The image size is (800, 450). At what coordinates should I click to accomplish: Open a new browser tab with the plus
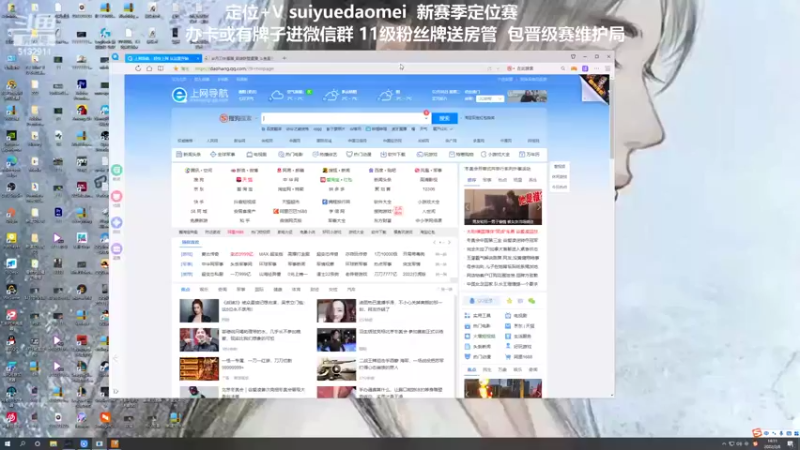coord(284,58)
